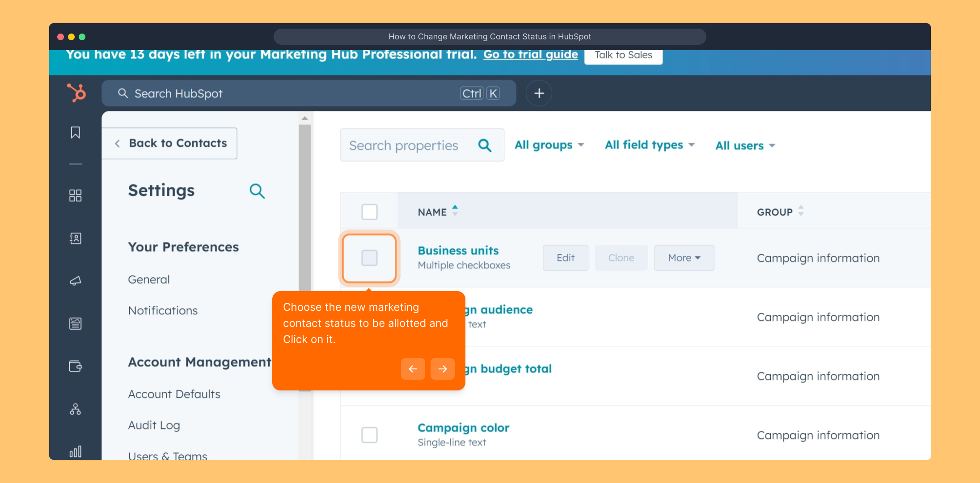Click the Back to Contacts button
Image resolution: width=980 pixels, height=483 pixels.
[x=170, y=143]
